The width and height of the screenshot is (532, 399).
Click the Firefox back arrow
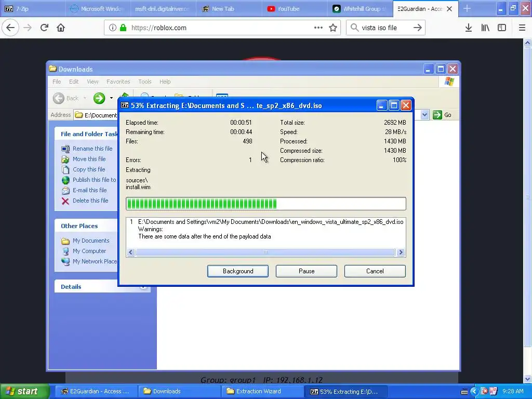(10, 28)
